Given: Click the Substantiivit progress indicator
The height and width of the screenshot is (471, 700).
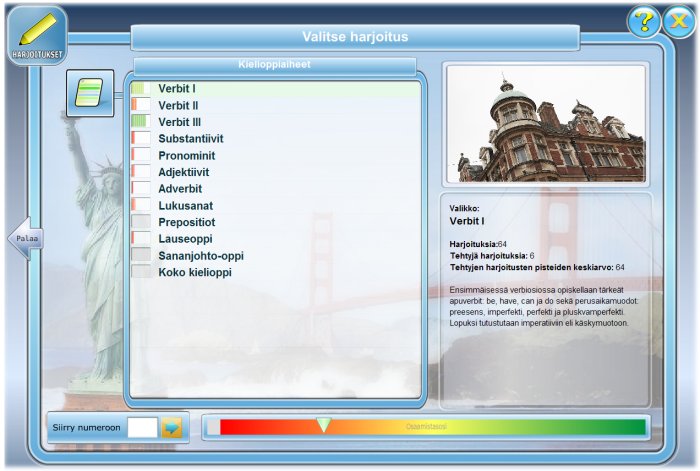Looking at the screenshot, I should 141,138.
